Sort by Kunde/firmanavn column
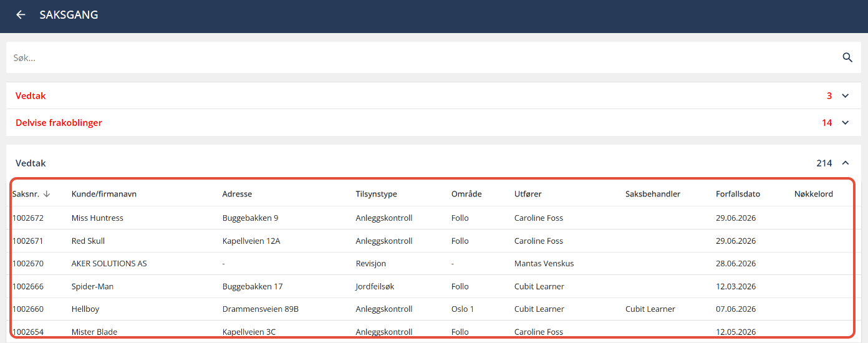Viewport: 868px width, 343px height. [x=104, y=194]
